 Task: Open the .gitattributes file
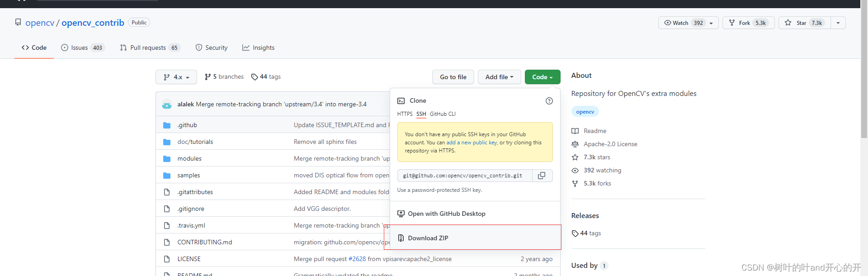point(195,192)
